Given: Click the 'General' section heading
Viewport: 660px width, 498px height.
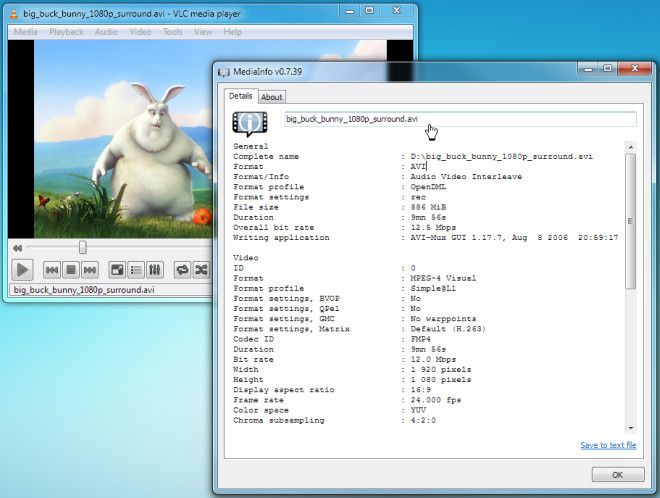Looking at the screenshot, I should tap(250, 146).
